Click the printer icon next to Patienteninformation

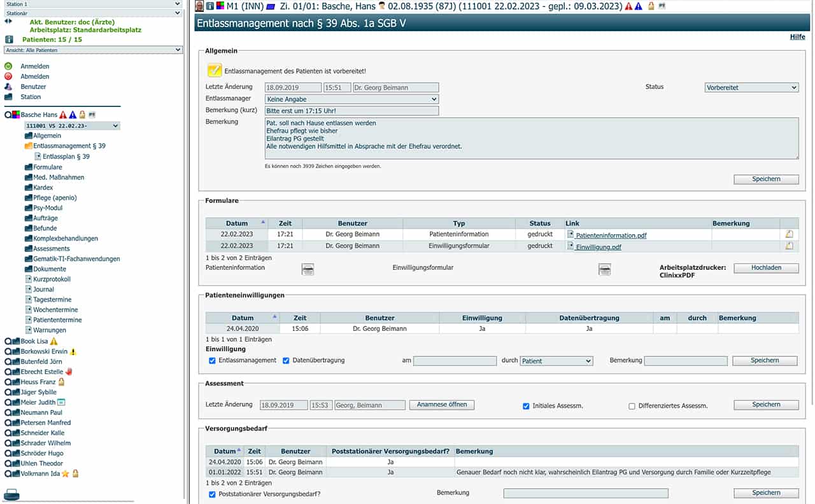pyautogui.click(x=308, y=270)
